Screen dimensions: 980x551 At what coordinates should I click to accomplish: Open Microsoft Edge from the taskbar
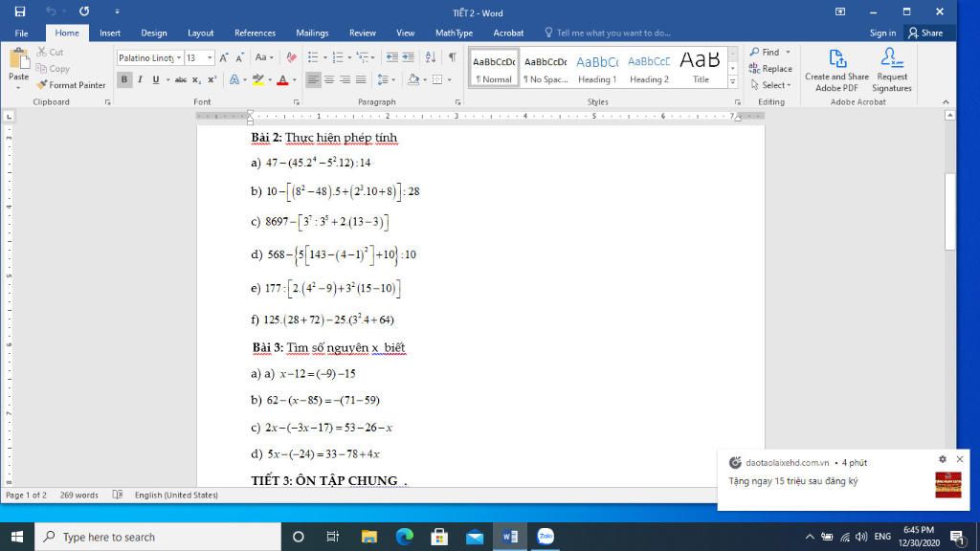click(405, 537)
